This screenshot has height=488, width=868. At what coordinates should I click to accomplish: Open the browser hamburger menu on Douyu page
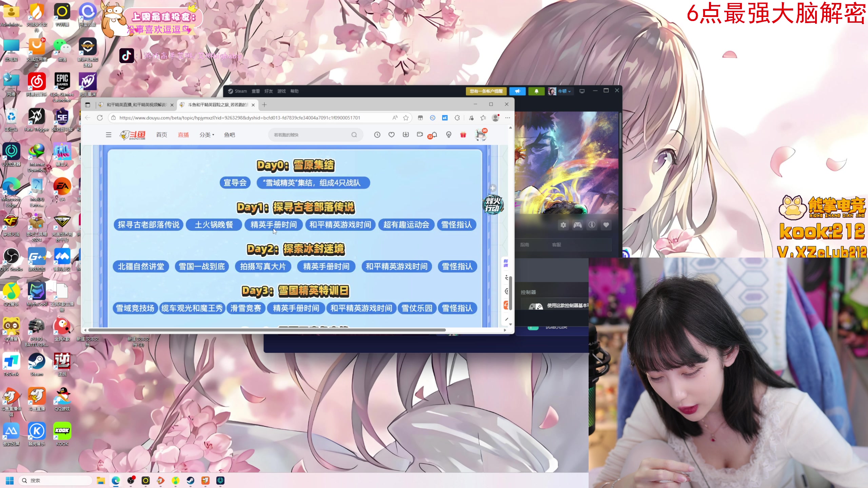[x=108, y=135]
